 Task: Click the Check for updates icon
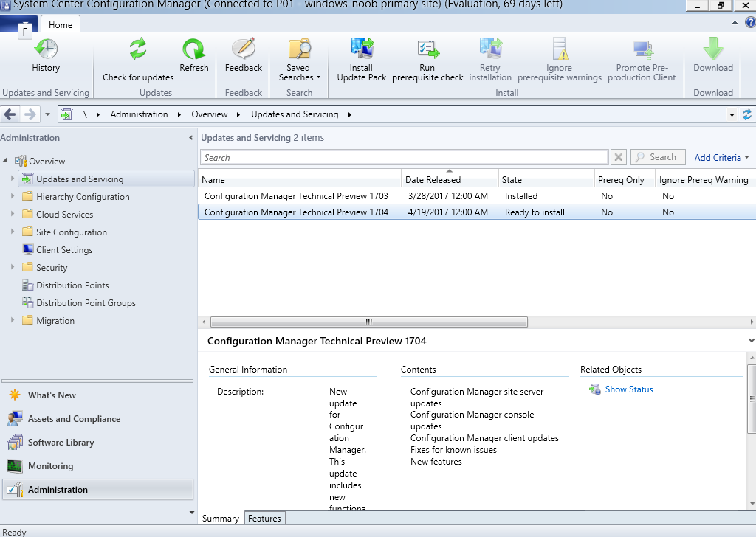point(138,49)
